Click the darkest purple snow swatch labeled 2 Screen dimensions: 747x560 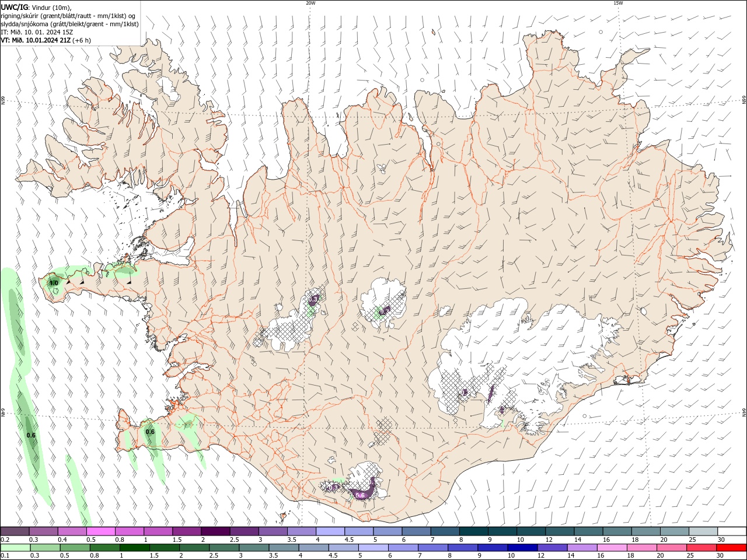tap(215, 531)
